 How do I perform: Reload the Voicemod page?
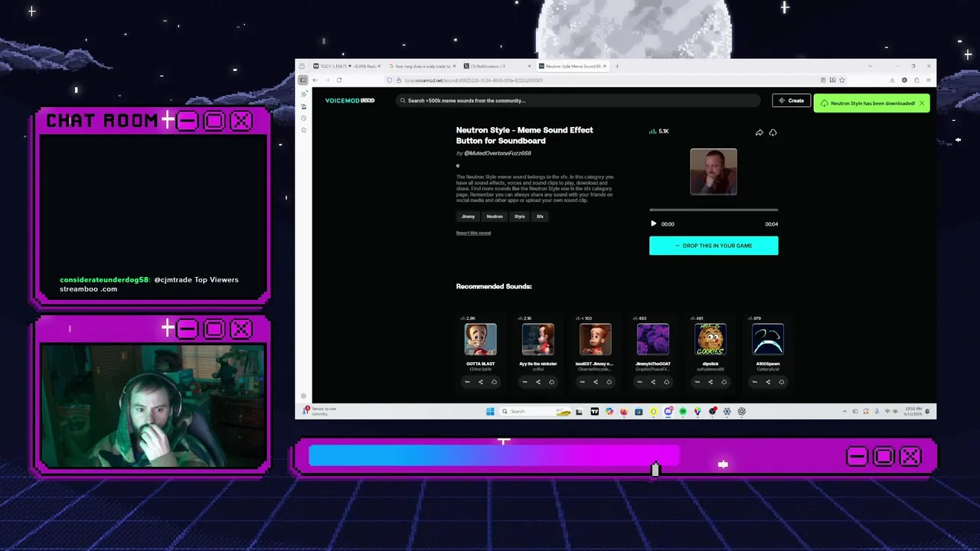point(339,80)
